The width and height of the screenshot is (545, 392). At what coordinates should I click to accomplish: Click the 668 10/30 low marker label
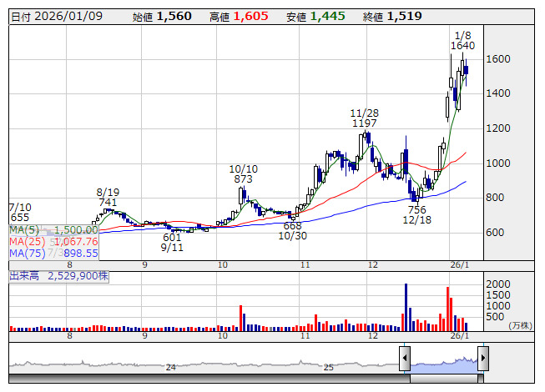(293, 231)
